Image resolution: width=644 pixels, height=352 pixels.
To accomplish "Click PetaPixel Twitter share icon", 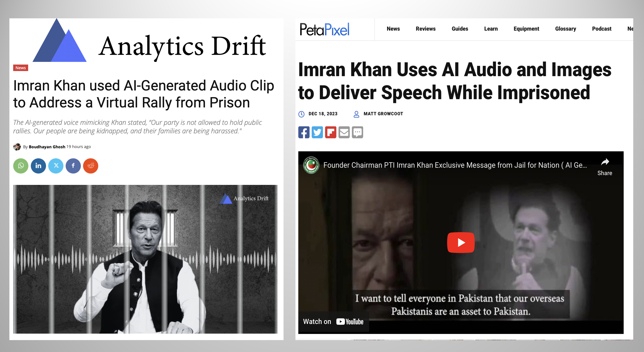I will coord(317,132).
